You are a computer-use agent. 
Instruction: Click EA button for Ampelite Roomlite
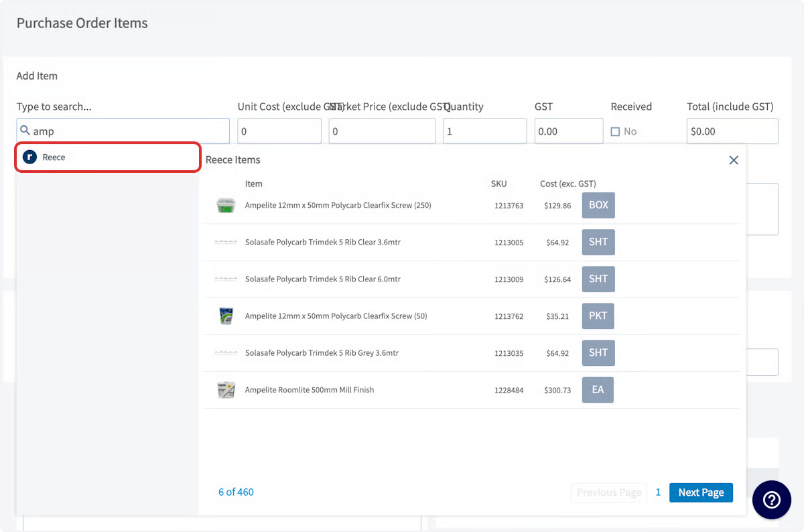point(598,389)
